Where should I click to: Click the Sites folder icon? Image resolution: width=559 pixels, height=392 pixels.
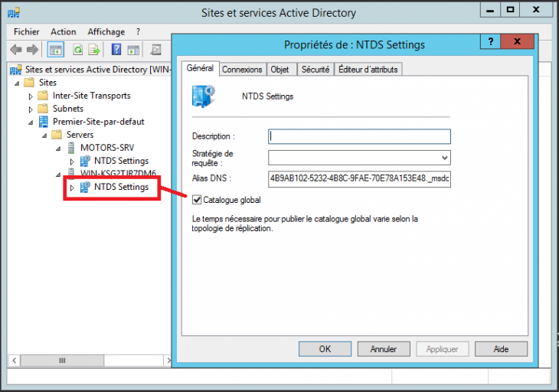click(29, 83)
